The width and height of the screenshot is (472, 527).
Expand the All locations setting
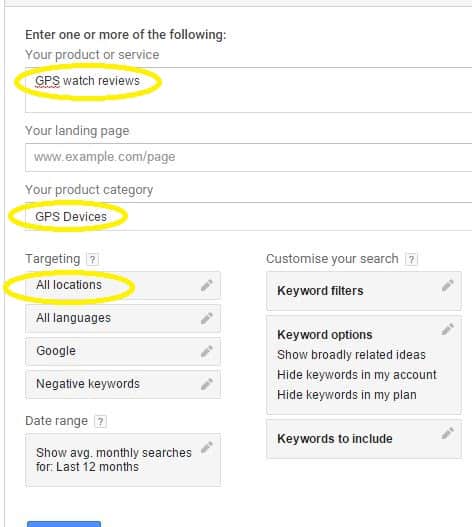(123, 285)
